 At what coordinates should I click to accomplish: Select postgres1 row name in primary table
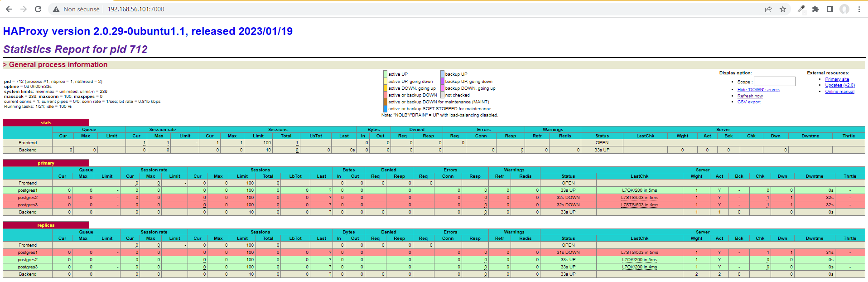(x=28, y=190)
